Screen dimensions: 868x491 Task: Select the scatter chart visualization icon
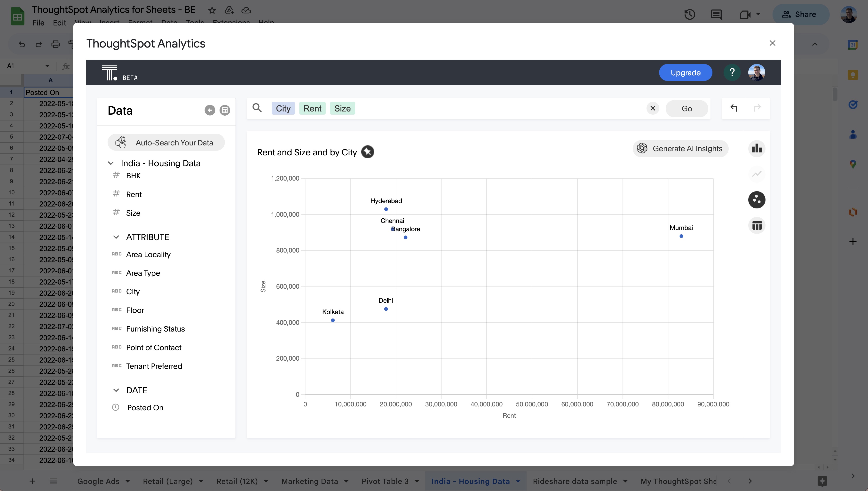click(757, 200)
